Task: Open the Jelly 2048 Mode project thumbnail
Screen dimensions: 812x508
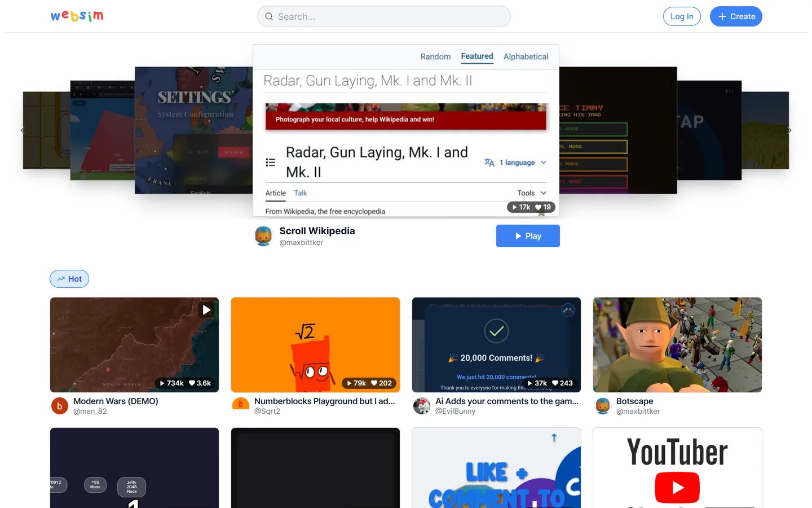Action: 134,468
